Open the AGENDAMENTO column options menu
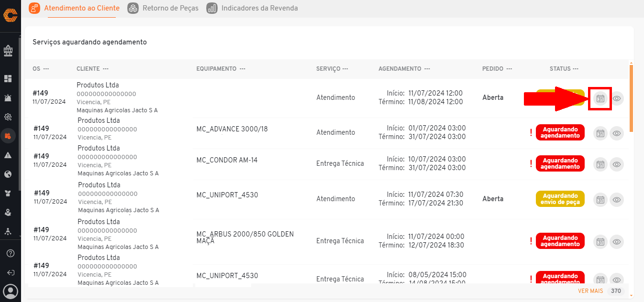The height and width of the screenshot is (302, 644). (x=427, y=69)
